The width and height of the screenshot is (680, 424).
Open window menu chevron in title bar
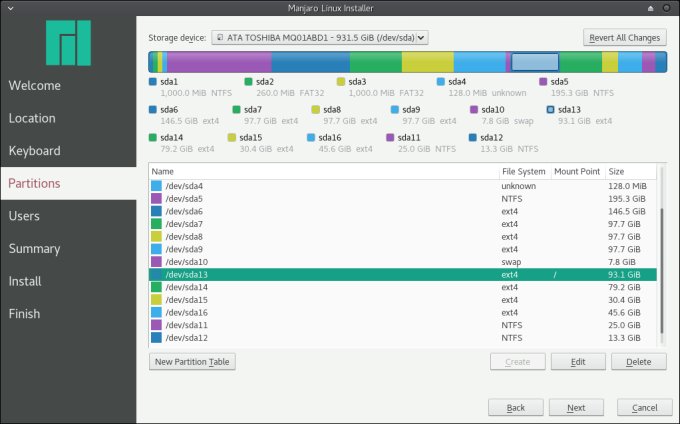[11, 8]
